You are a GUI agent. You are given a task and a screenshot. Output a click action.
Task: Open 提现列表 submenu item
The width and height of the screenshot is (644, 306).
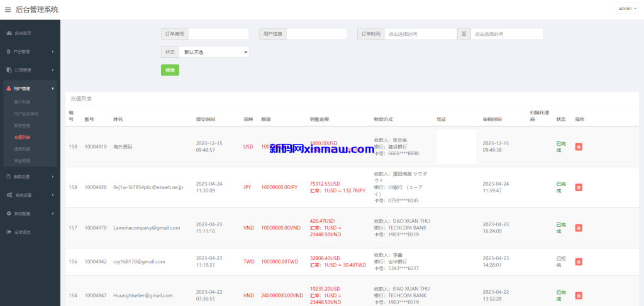(22, 149)
